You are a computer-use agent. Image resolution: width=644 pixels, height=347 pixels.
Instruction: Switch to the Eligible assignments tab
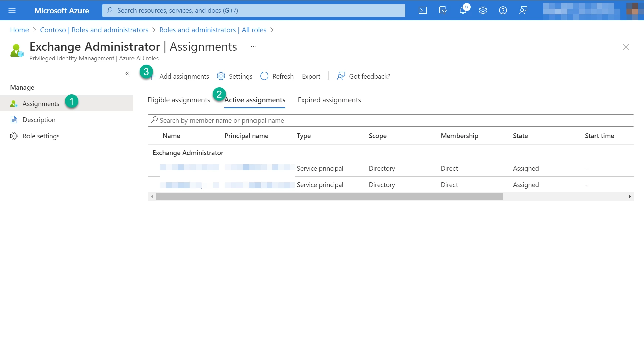pyautogui.click(x=178, y=100)
